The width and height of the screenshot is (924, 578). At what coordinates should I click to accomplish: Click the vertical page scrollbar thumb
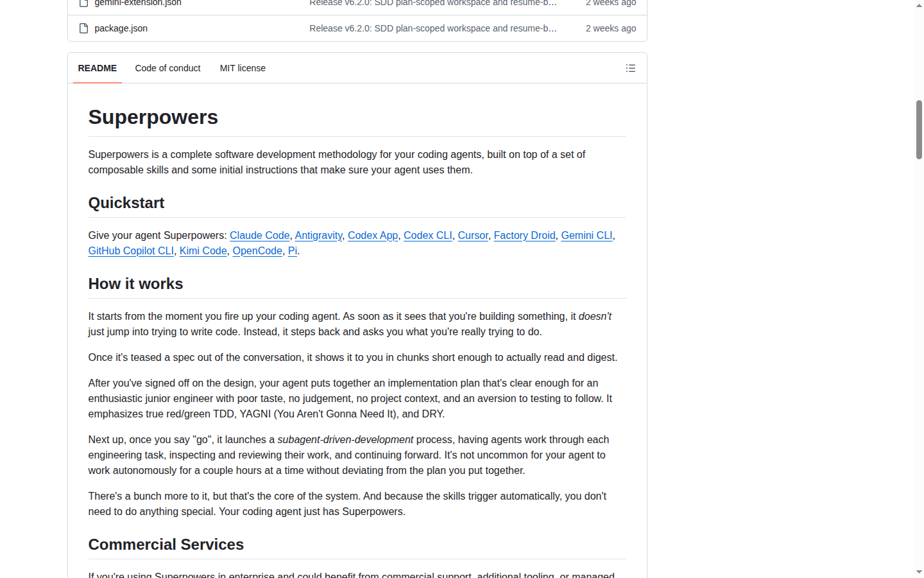[x=919, y=130]
